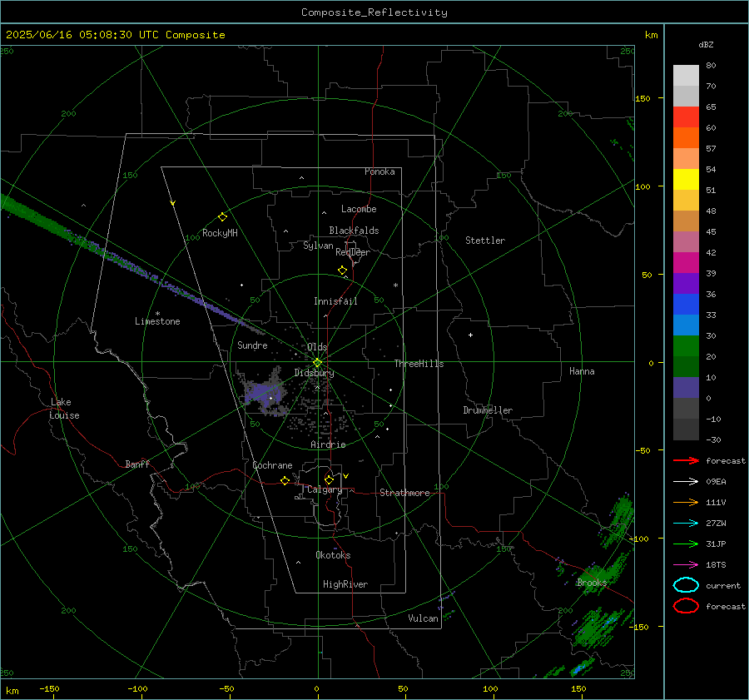749x700 pixels.
Task: Click the red forecast arrow legend icon
Action: 686,460
